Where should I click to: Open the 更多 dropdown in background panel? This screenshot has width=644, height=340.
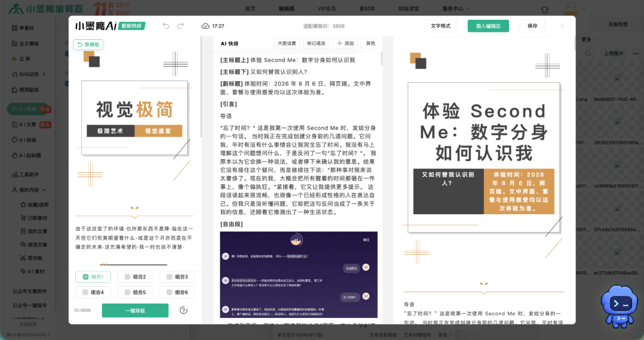pyautogui.click(x=588, y=39)
